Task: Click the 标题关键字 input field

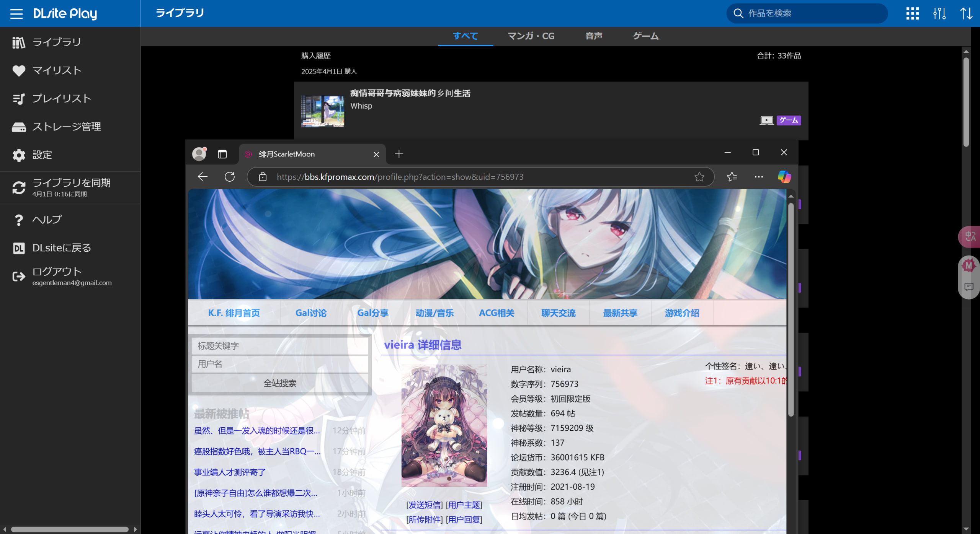Action: (x=280, y=346)
